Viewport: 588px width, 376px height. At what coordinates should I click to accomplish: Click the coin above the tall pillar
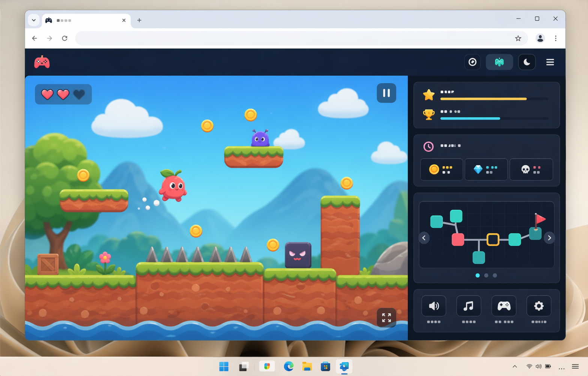coord(346,183)
